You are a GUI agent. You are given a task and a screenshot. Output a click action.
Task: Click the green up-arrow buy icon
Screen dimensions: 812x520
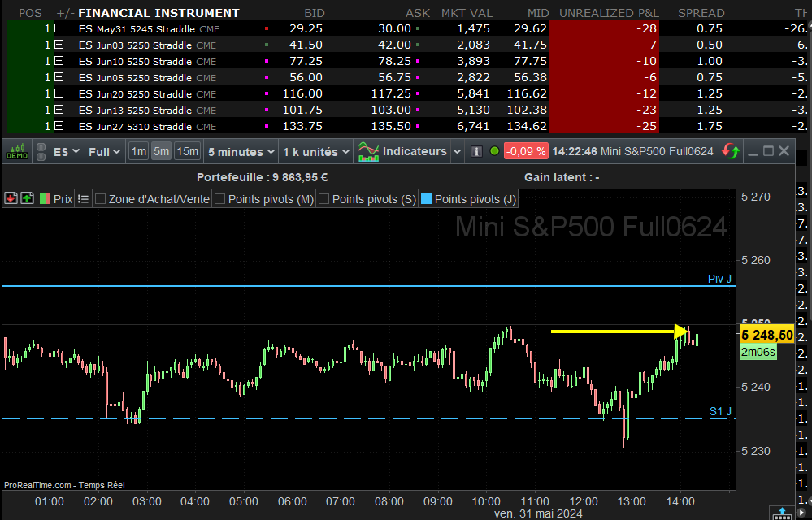coord(27,198)
